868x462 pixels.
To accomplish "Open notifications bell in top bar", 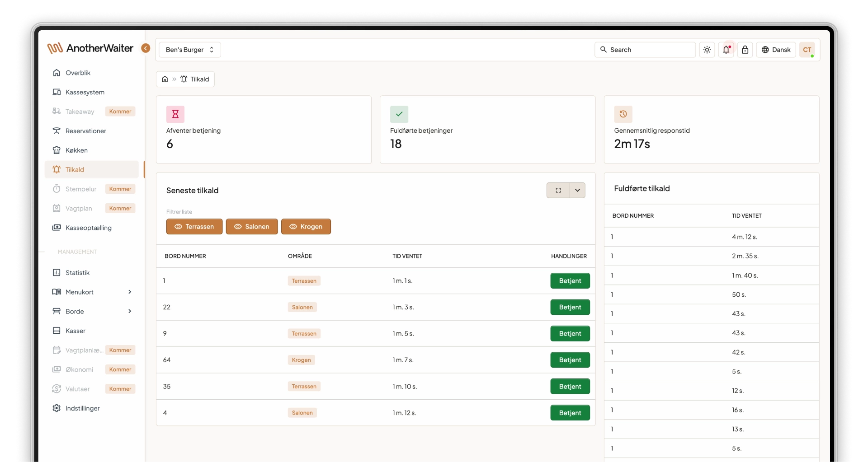I will 726,50.
